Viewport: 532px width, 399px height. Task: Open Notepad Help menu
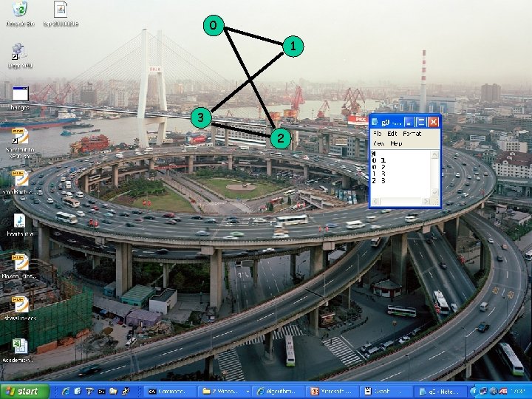tap(396, 143)
